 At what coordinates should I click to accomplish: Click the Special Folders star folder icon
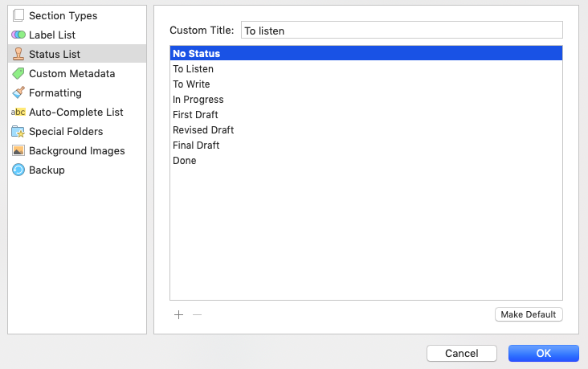coord(18,131)
